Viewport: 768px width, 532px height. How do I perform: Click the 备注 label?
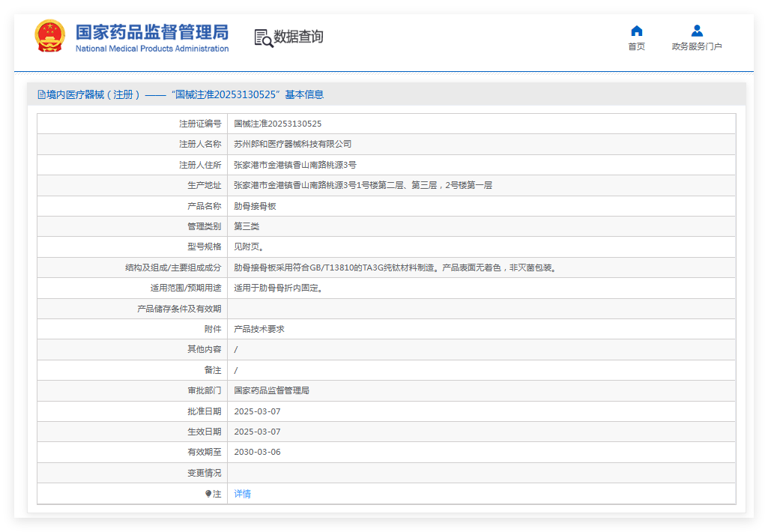213,370
